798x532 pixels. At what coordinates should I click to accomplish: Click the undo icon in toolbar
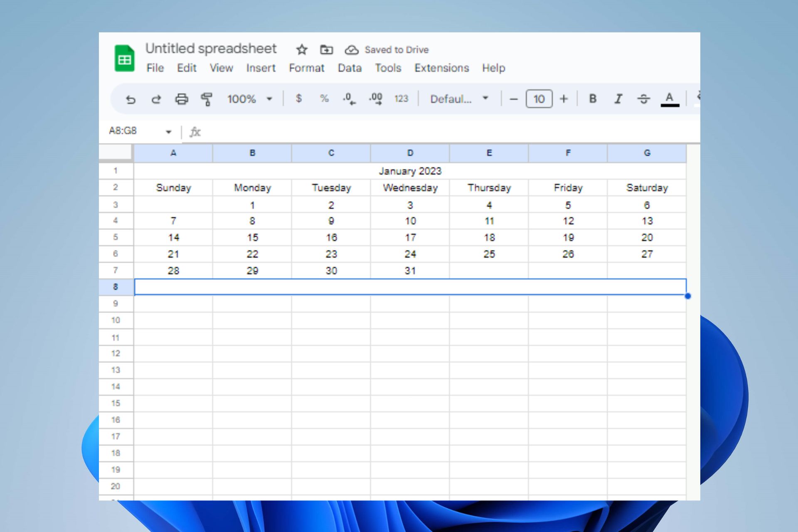click(130, 99)
